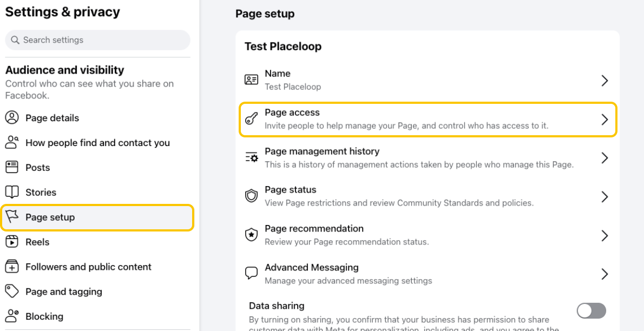The image size is (644, 331).
Task: Click the Audience and visibility heading
Action: [64, 70]
